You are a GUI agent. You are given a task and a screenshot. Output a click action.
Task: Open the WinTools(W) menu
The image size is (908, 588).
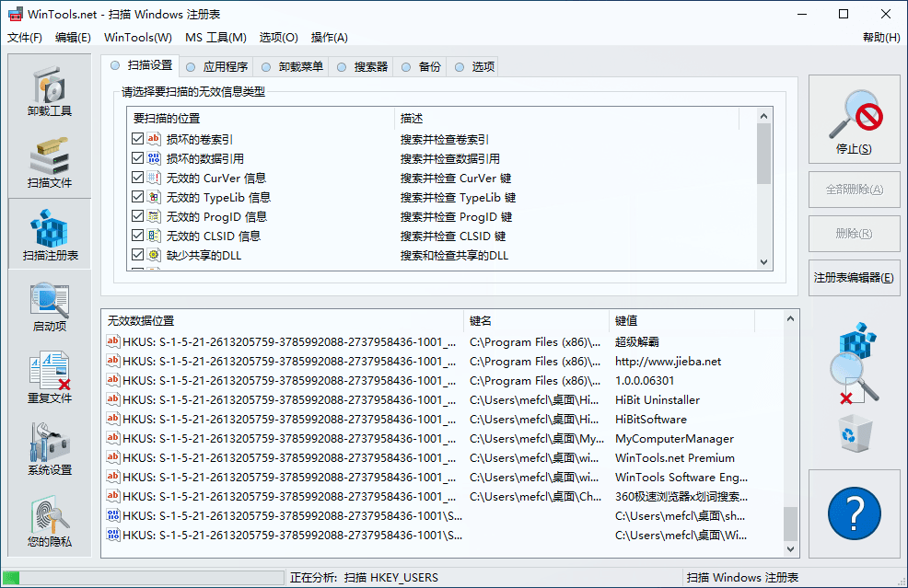tap(137, 38)
